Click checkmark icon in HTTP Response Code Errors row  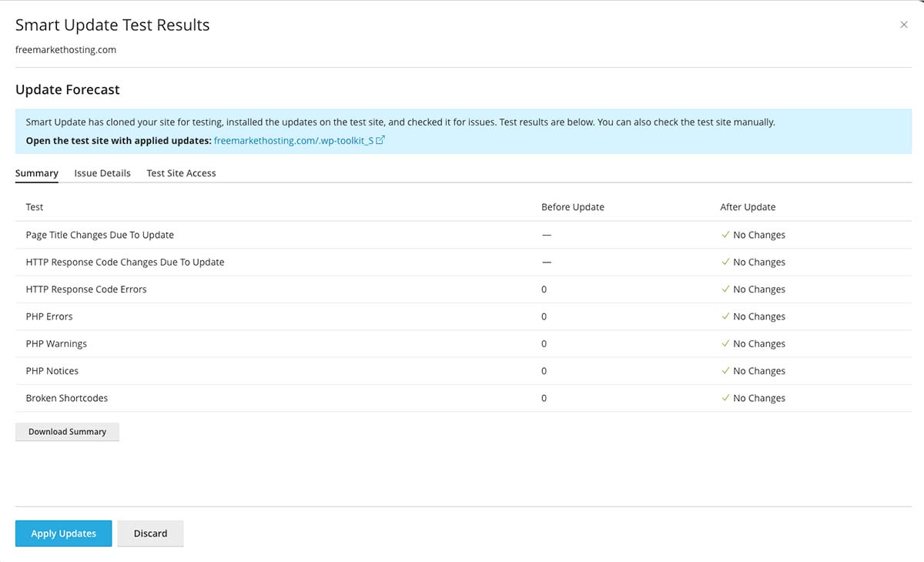[725, 289]
